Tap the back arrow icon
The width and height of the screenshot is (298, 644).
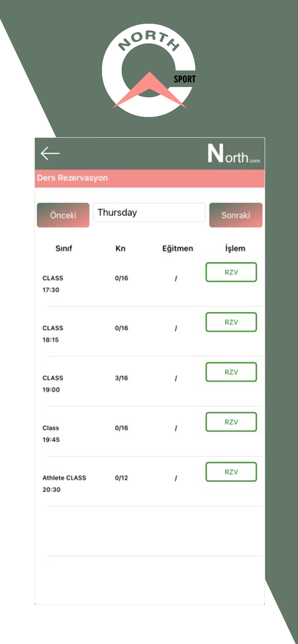pos(50,153)
